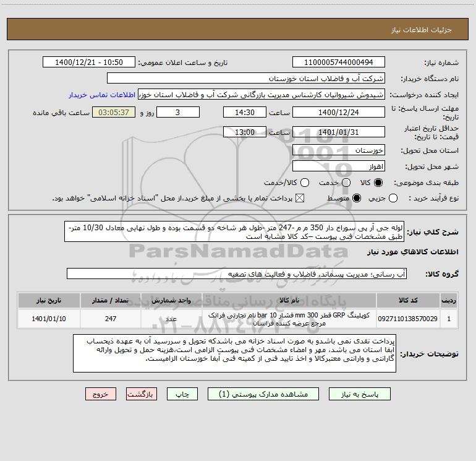Click the goods group field آب رسانی
The height and width of the screenshot is (461, 476).
(x=237, y=274)
